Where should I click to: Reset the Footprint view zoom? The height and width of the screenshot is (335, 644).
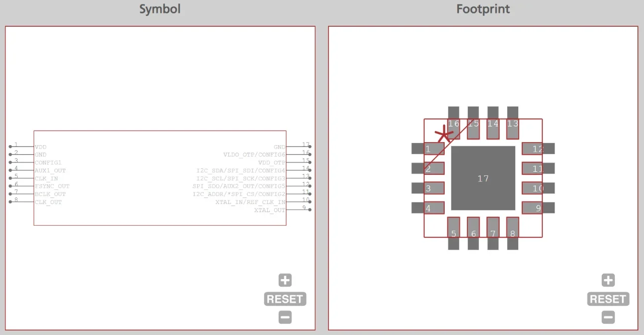coord(608,299)
